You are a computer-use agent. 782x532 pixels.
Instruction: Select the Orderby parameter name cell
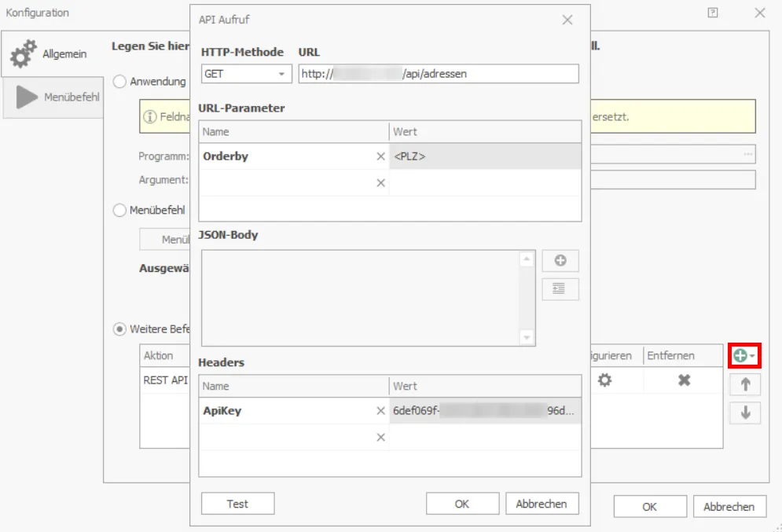pyautogui.click(x=286, y=156)
